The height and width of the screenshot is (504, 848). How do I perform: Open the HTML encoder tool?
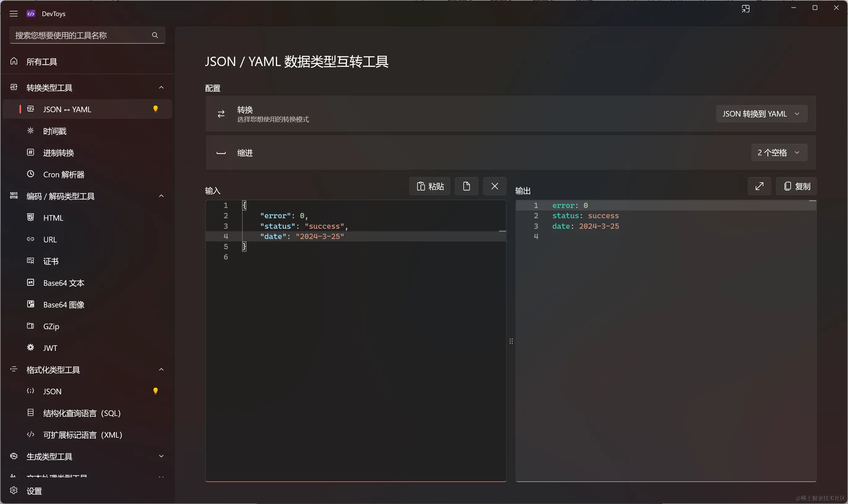click(x=87, y=218)
